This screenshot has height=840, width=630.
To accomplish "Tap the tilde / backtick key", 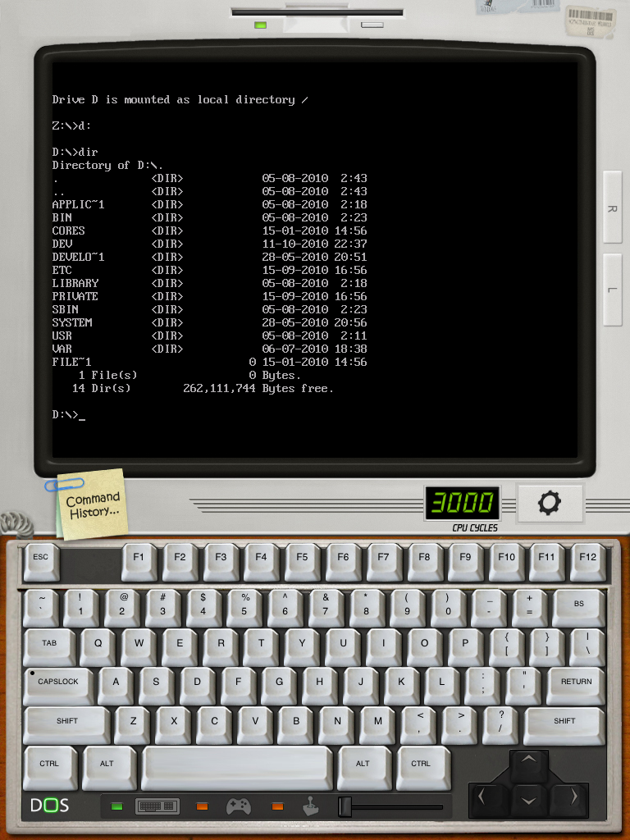I will point(41,607).
